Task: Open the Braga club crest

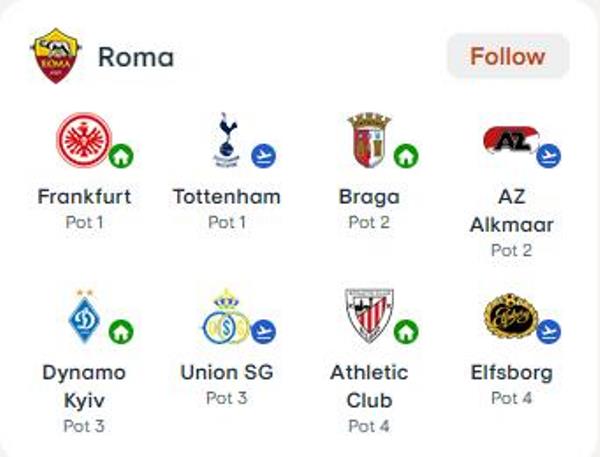Action: pyautogui.click(x=369, y=140)
